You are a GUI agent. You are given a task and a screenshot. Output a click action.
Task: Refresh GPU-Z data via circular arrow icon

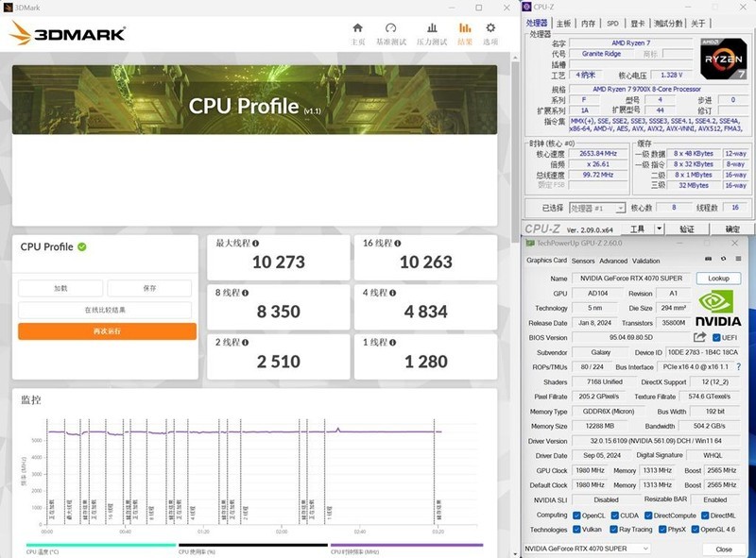click(x=723, y=261)
